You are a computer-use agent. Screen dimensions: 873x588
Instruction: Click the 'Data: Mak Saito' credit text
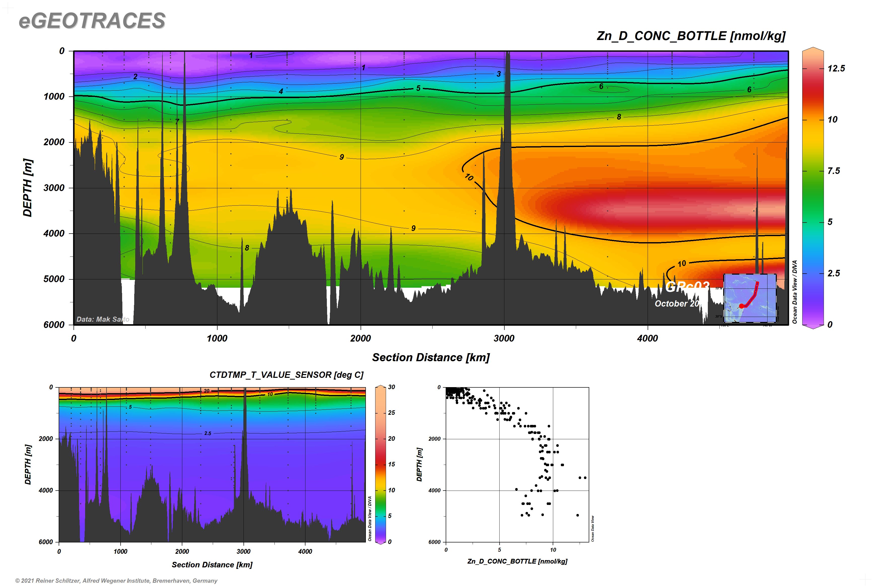click(x=103, y=319)
